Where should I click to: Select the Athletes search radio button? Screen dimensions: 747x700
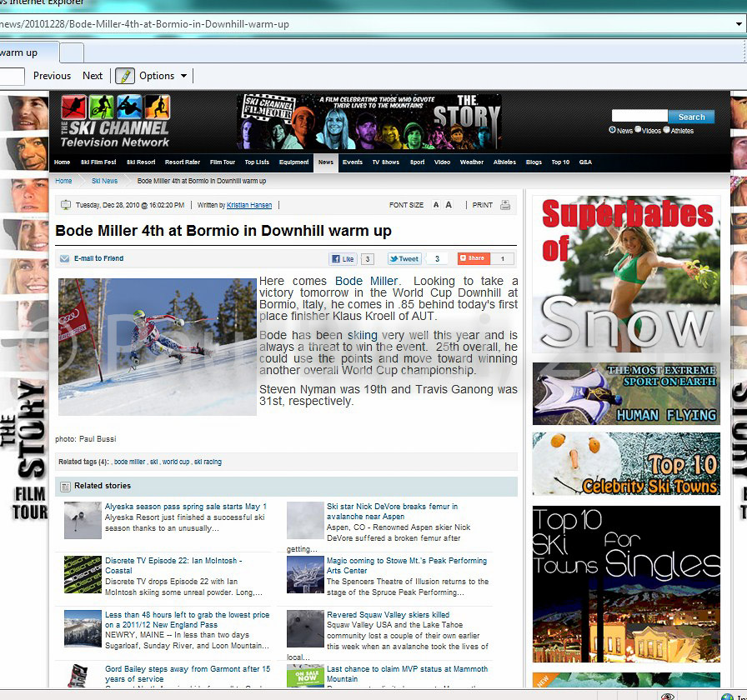pos(666,129)
